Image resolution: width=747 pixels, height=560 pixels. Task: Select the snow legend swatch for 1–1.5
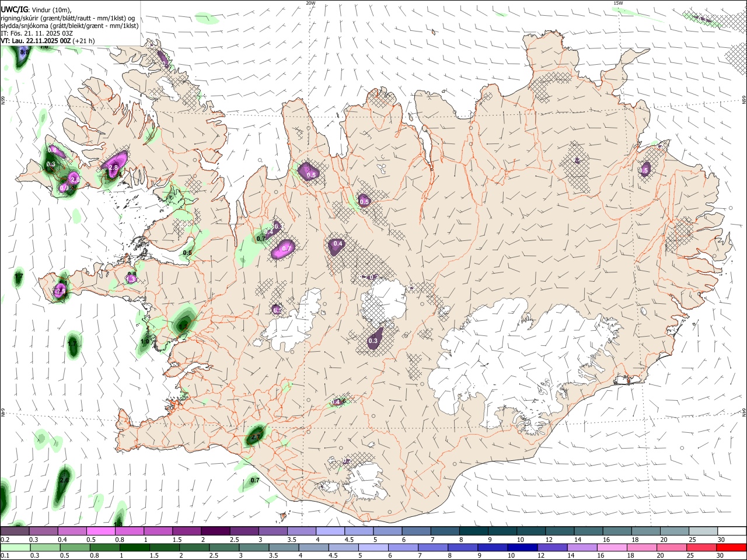coord(158,531)
